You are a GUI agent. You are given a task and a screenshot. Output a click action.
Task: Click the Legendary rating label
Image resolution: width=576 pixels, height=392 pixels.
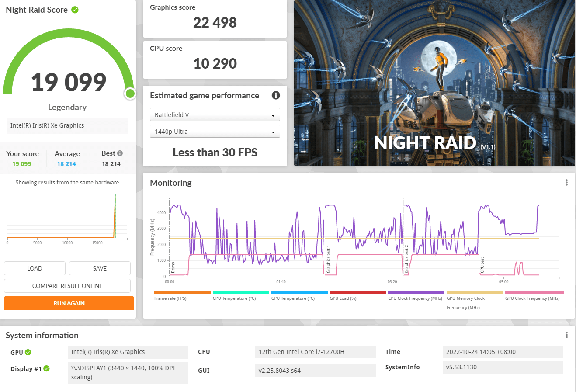pyautogui.click(x=67, y=107)
